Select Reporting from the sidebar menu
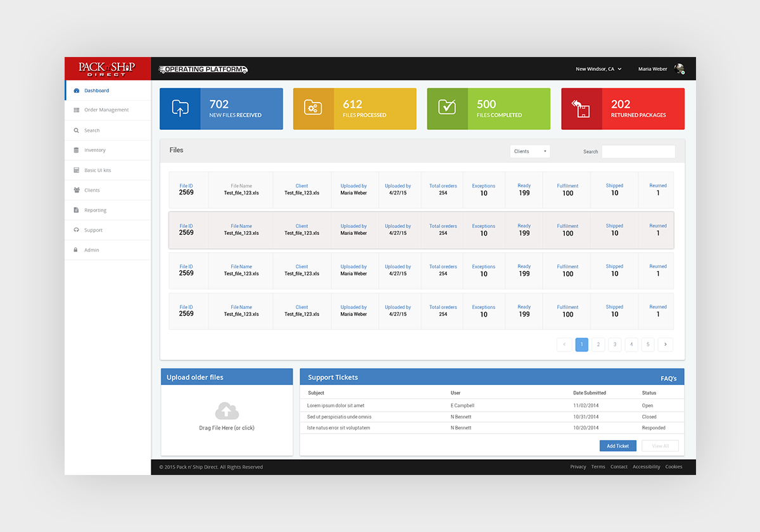 click(95, 210)
